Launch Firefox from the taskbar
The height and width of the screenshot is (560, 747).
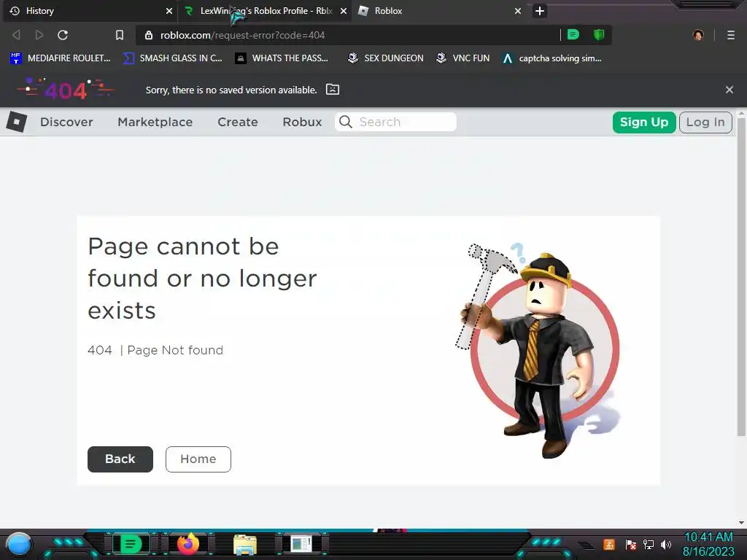click(187, 544)
